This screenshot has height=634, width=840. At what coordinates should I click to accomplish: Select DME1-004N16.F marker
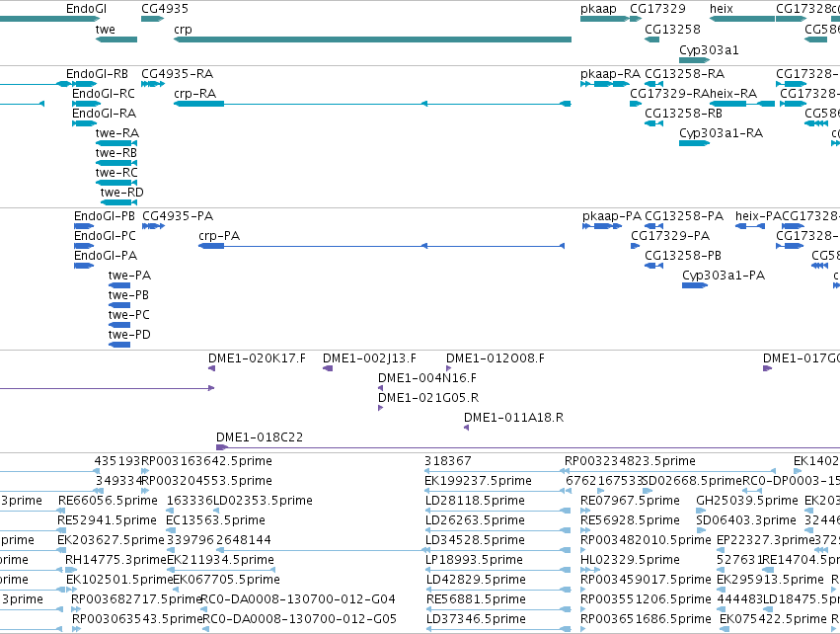point(380,388)
